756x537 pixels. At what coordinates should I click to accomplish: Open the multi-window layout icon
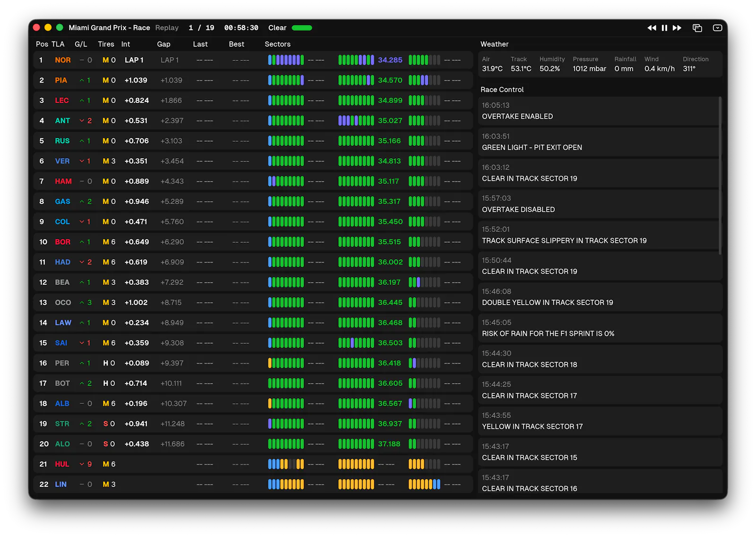697,28
